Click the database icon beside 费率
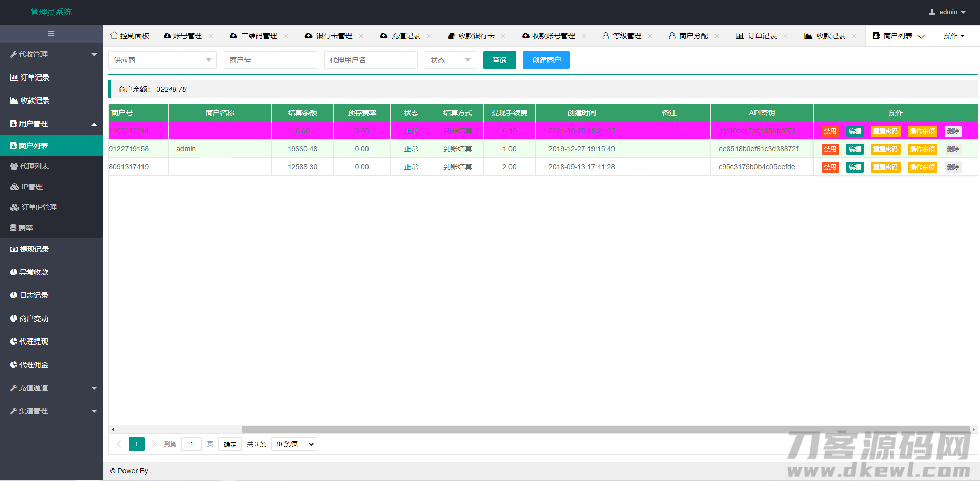The image size is (980, 481). (x=14, y=228)
